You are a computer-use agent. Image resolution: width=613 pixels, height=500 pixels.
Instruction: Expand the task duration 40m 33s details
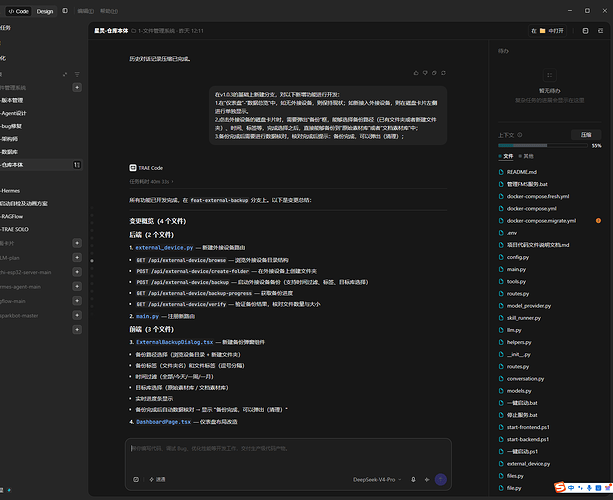coord(151,181)
